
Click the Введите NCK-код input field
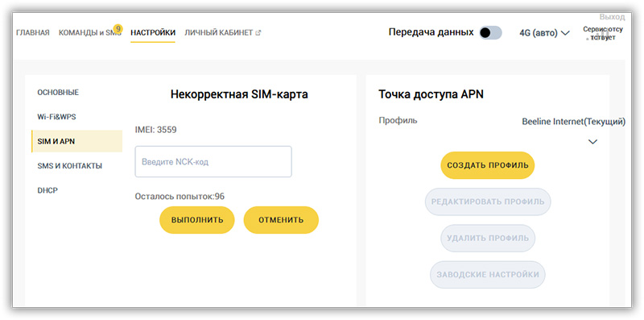213,162
